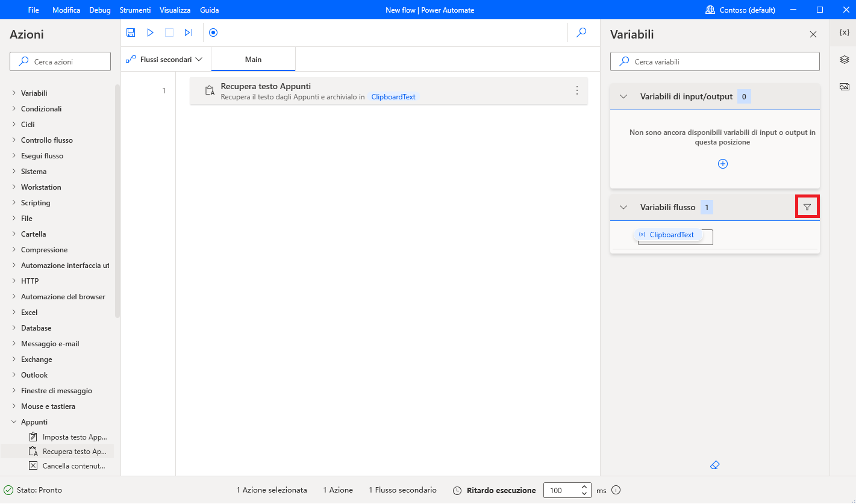Open the UI elements pane

click(844, 59)
